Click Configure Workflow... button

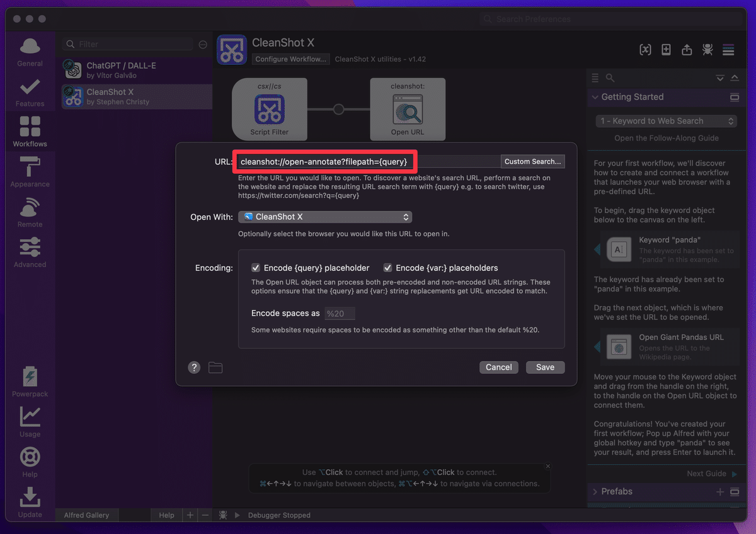pos(291,59)
